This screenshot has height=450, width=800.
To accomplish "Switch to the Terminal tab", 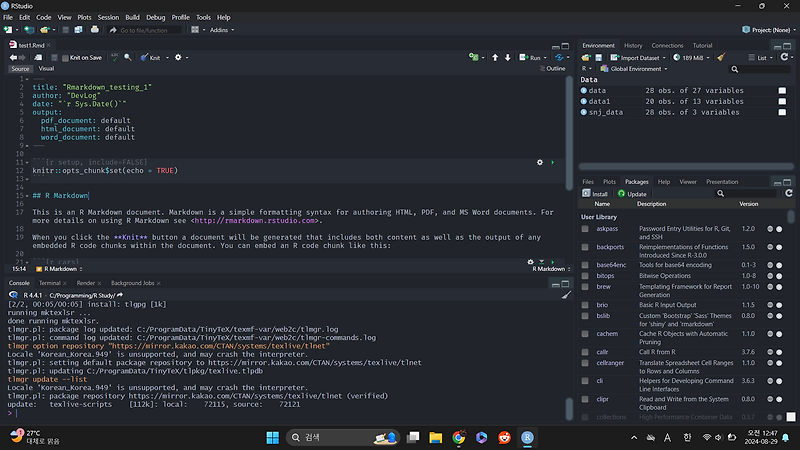I will click(50, 284).
